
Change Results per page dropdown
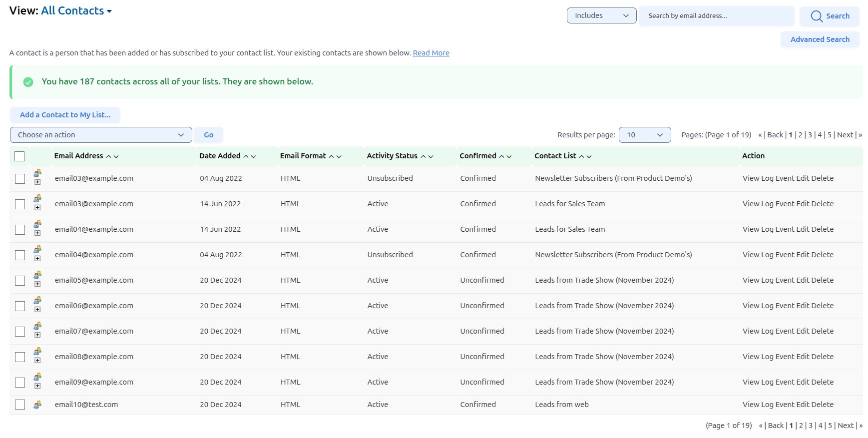[x=644, y=135]
